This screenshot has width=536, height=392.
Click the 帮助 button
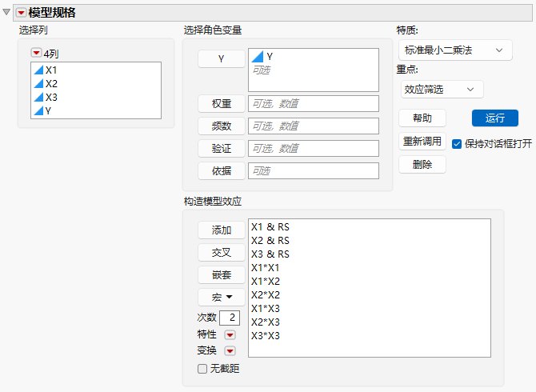422,118
